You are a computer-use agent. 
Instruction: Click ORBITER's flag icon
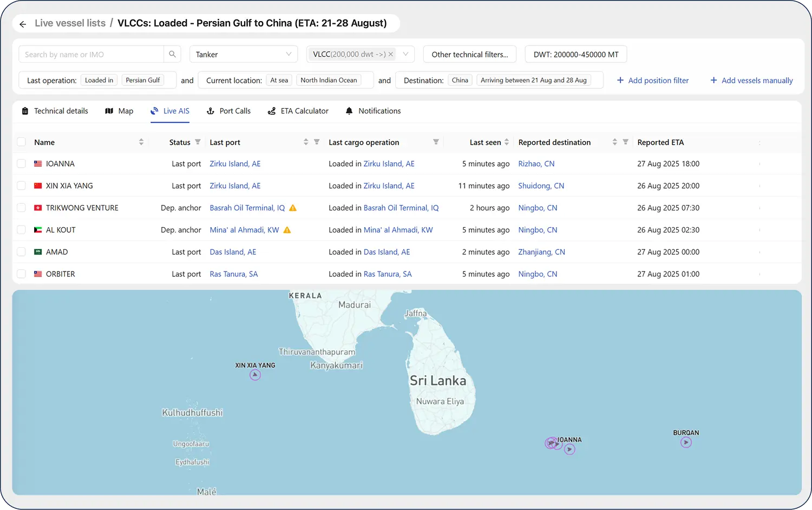[x=38, y=274]
